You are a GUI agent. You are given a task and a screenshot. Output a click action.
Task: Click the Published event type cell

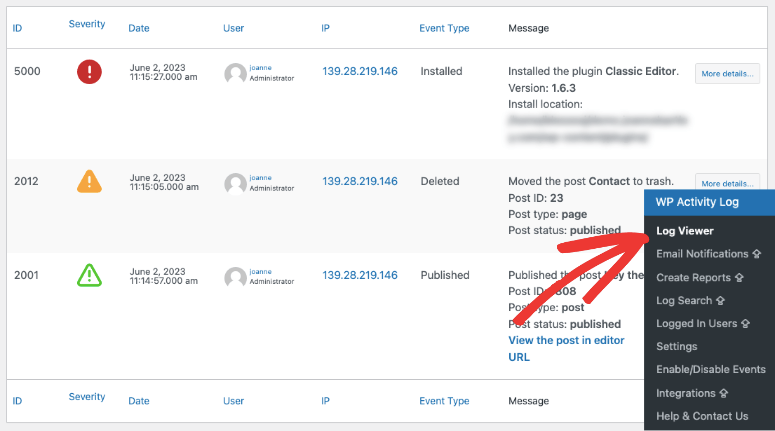pos(445,275)
